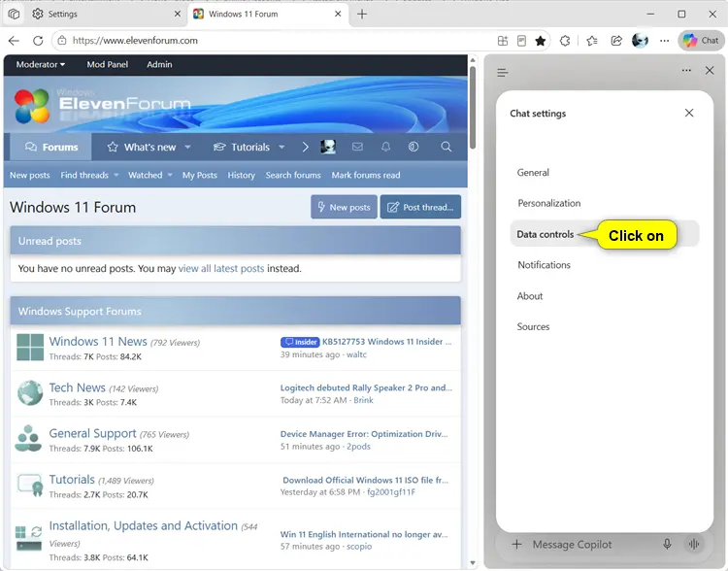
Task: Click the New posts button
Action: (344, 207)
